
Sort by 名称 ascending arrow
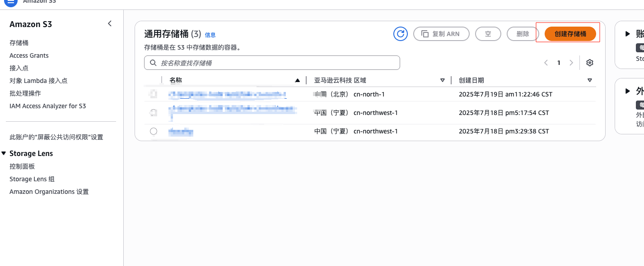coord(297,80)
